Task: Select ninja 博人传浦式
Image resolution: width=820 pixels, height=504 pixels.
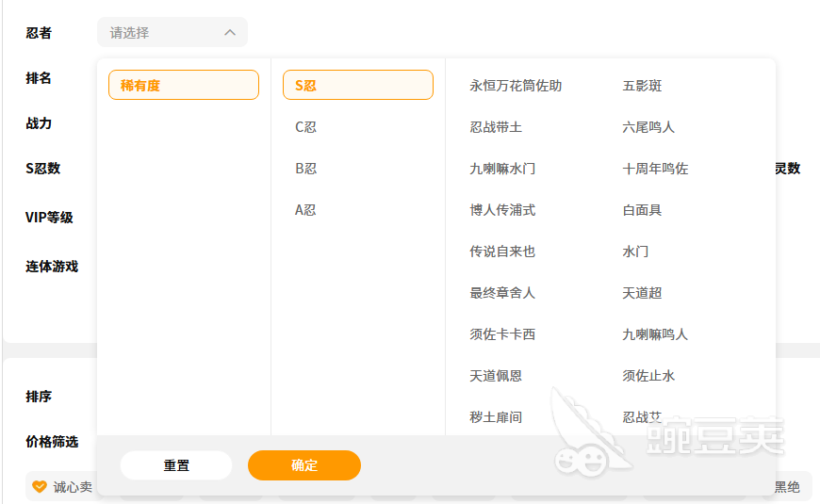Action: click(502, 210)
